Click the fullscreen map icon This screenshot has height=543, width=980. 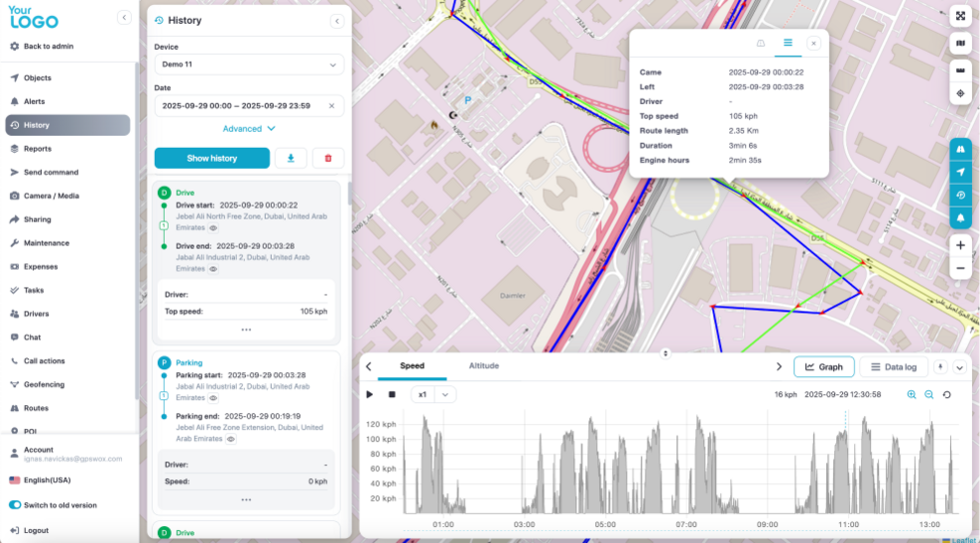(960, 16)
